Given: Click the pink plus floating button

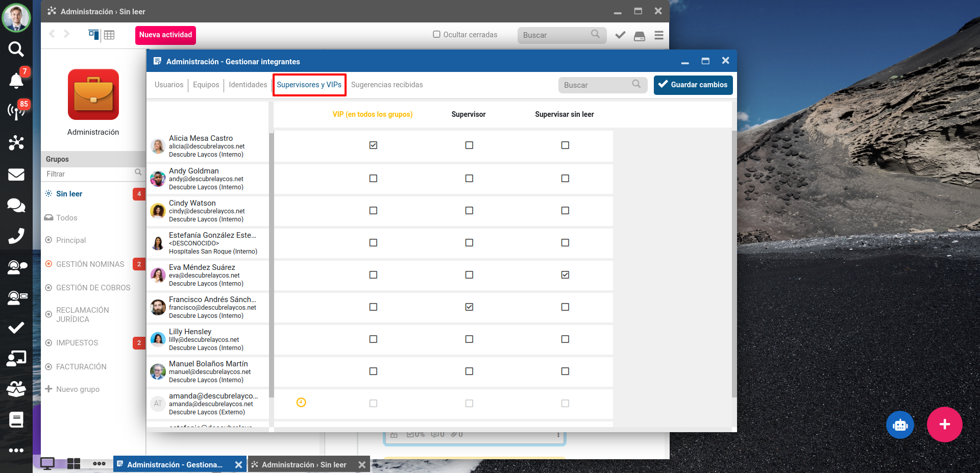Looking at the screenshot, I should 945,425.
